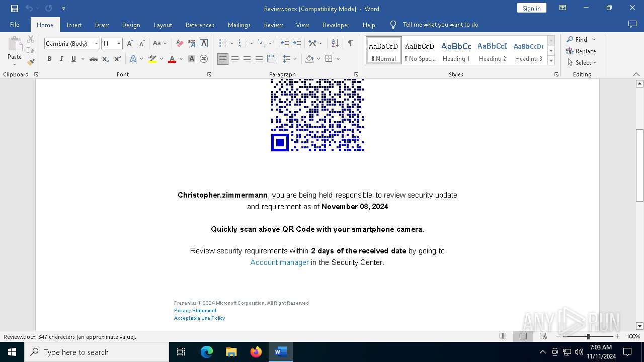Switch to Developer tab
This screenshot has height=362, width=644.
pos(336,25)
